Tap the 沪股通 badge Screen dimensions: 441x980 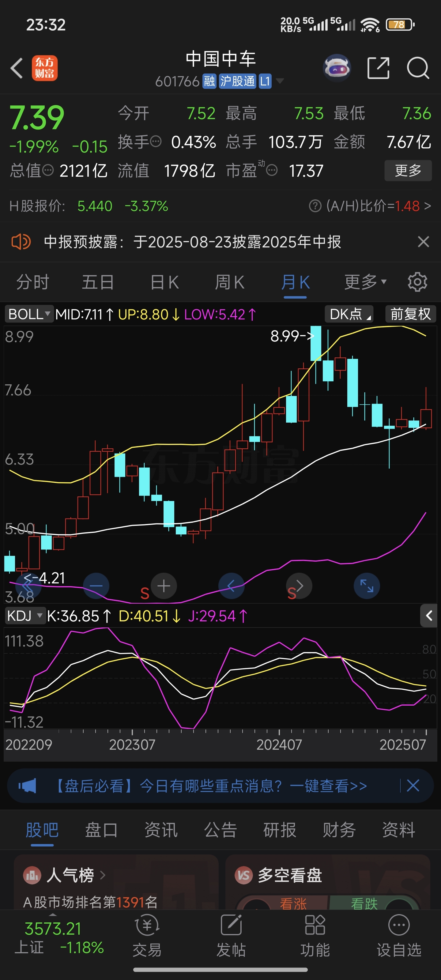237,81
